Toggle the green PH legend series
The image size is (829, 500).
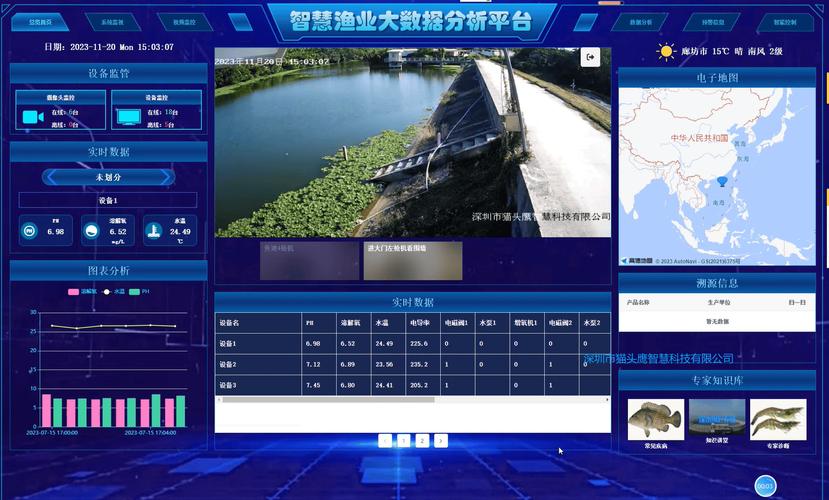click(134, 292)
